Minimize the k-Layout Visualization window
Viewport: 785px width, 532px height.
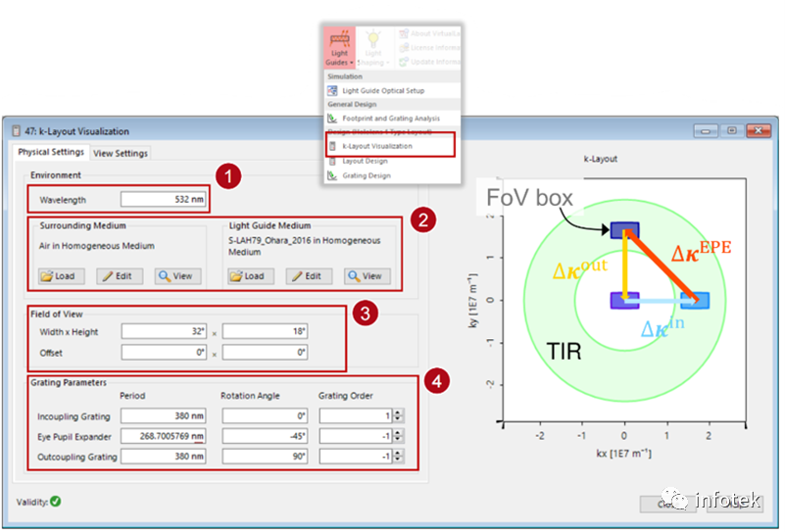coord(706,130)
